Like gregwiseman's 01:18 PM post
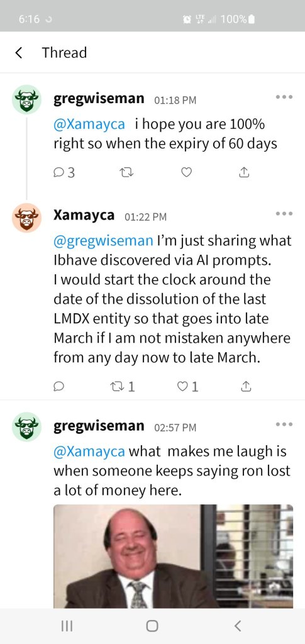Image resolution: width=305 pixels, height=644 pixels. [x=186, y=173]
